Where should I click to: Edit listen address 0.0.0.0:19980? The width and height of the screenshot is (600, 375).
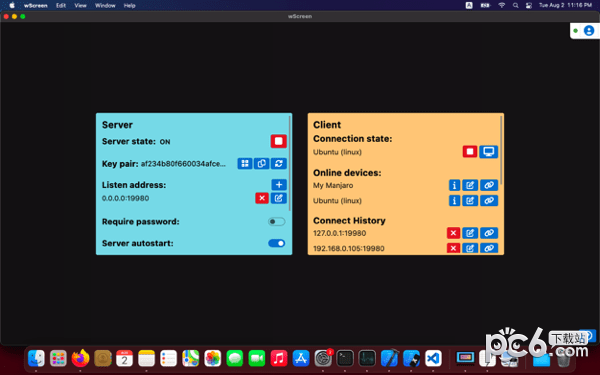coord(279,198)
